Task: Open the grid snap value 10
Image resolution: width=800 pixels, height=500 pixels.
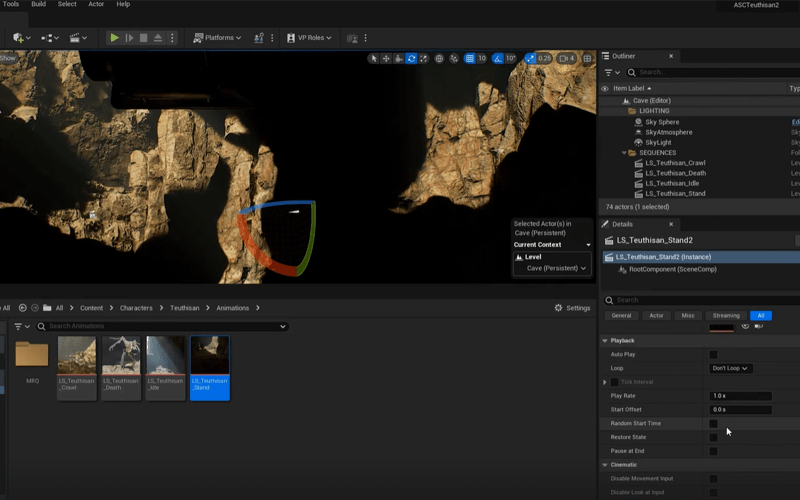Action: 482,59
